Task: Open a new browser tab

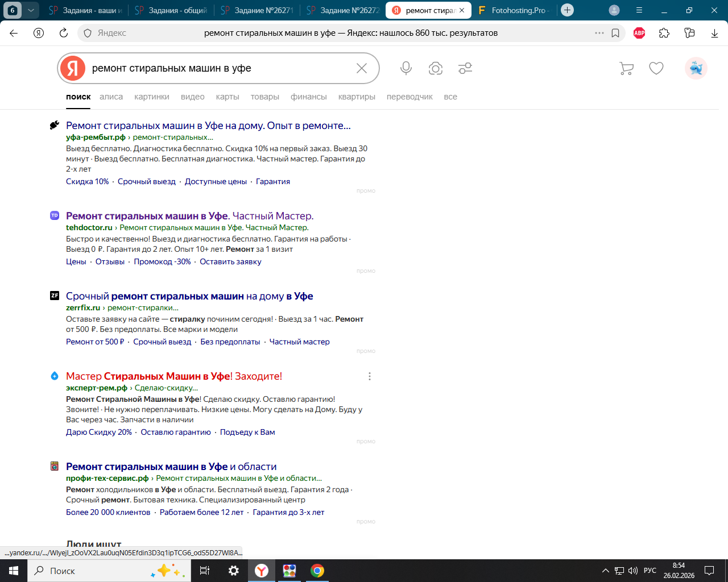Action: pos(567,10)
